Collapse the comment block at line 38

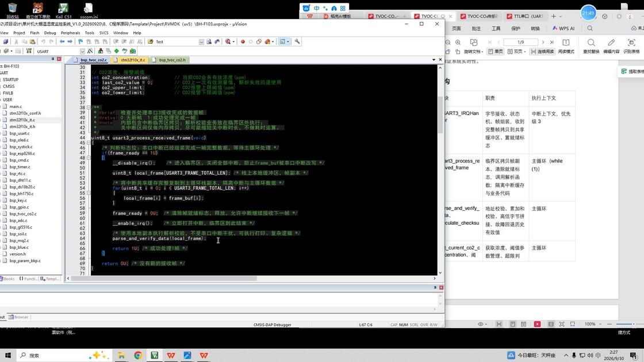coord(89,107)
